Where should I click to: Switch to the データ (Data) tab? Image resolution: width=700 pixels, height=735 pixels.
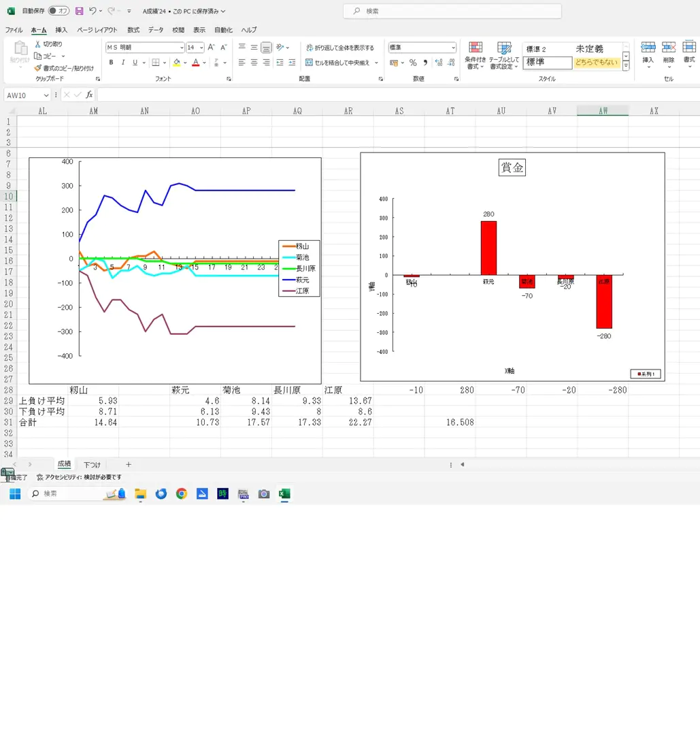coord(156,30)
